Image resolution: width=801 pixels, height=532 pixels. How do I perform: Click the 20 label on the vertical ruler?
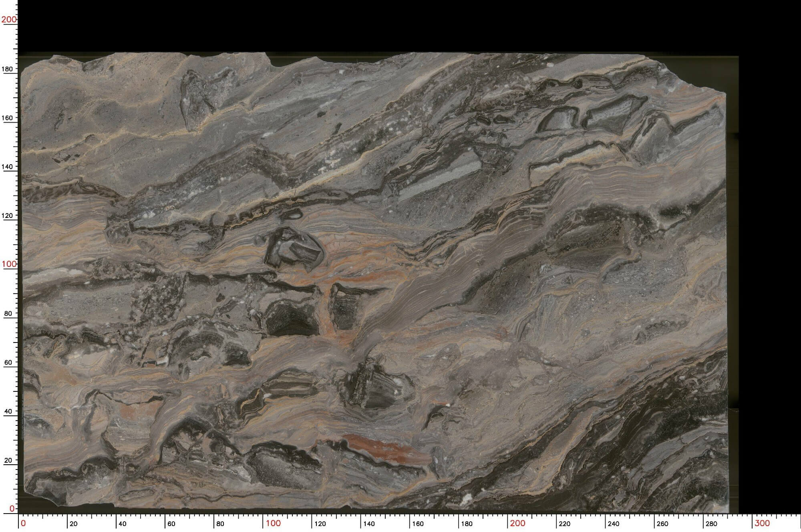[8, 460]
